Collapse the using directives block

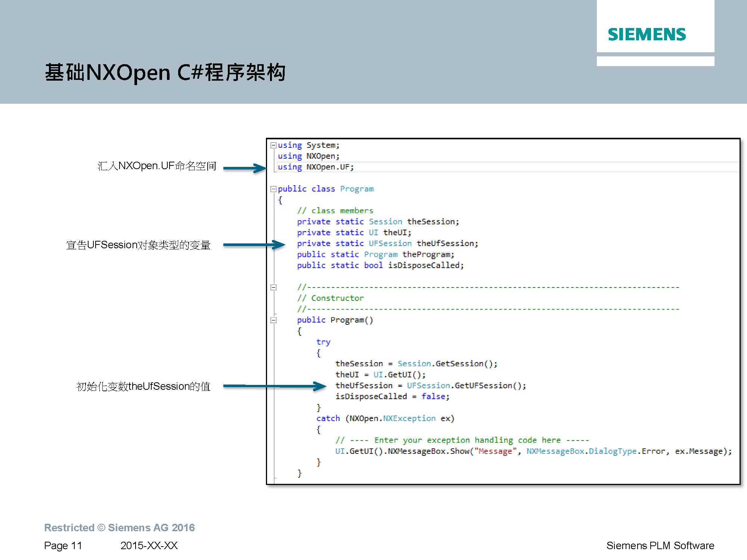click(273, 145)
